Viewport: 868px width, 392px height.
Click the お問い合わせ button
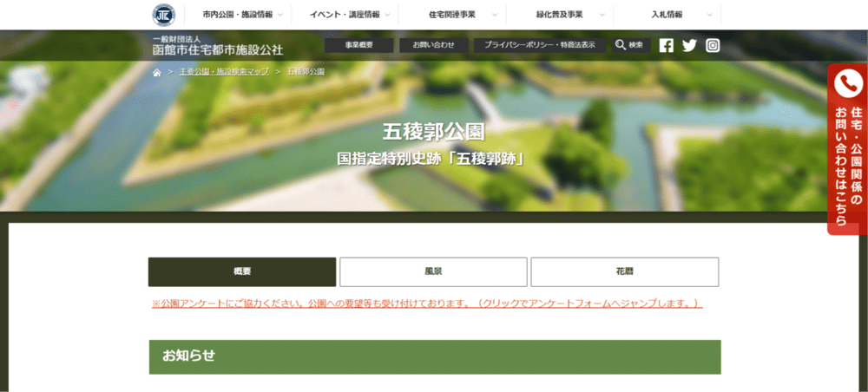click(433, 45)
